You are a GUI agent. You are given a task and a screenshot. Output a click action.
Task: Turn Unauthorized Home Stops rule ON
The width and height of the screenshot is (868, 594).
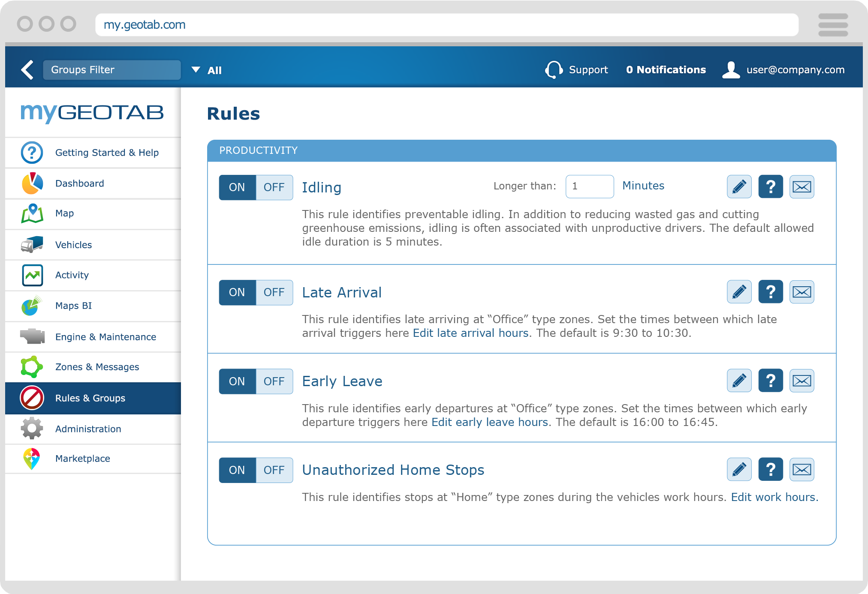(237, 470)
